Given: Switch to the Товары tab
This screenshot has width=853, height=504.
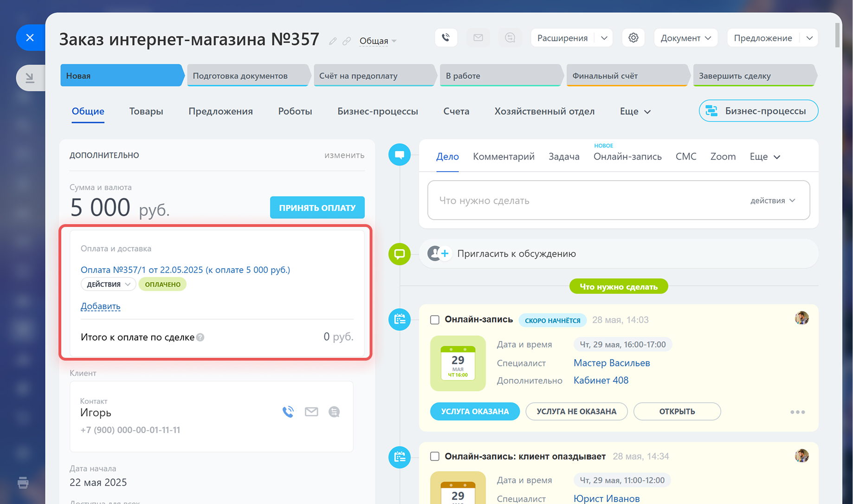Looking at the screenshot, I should (146, 111).
